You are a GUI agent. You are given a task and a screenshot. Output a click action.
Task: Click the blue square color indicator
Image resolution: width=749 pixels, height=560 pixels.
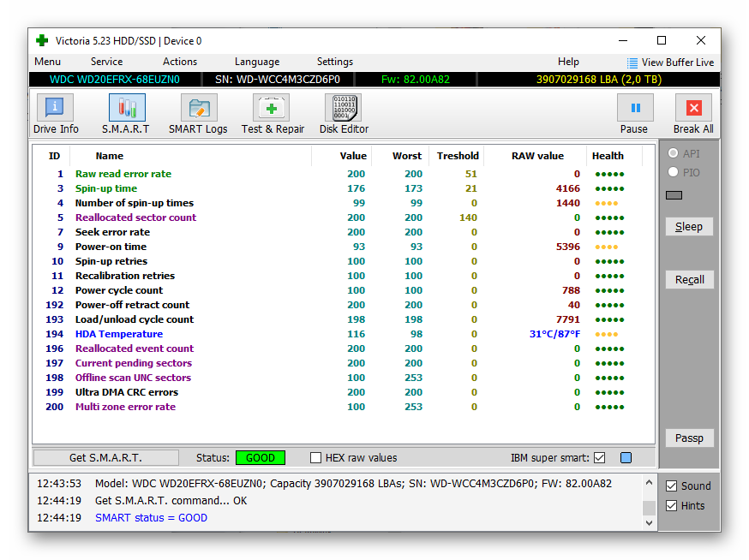(x=626, y=458)
